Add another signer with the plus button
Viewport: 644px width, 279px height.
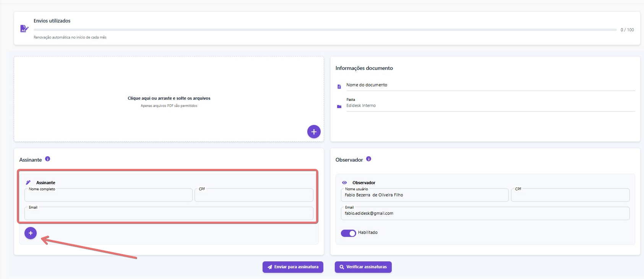pyautogui.click(x=31, y=233)
